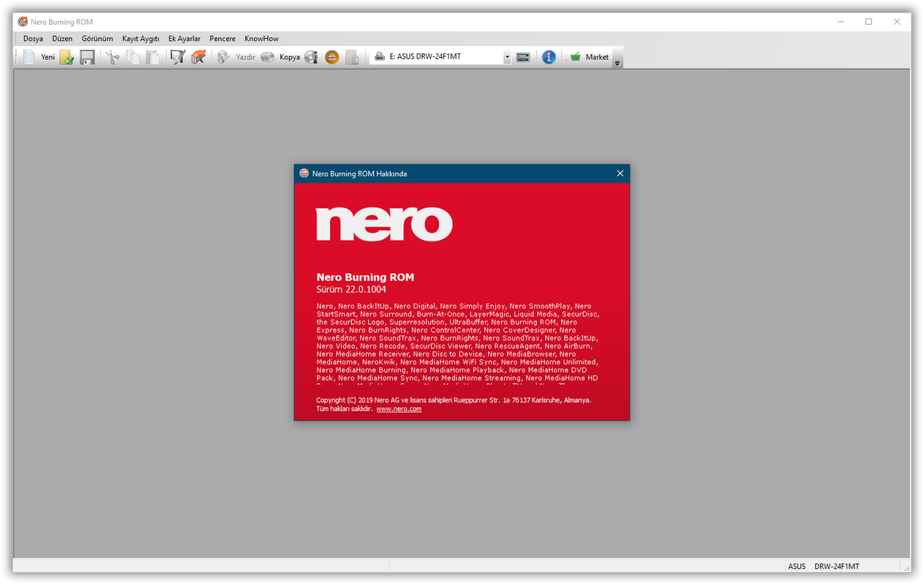Click the Kopya disc copy button
The width and height of the screenshot is (924, 585).
click(x=280, y=57)
